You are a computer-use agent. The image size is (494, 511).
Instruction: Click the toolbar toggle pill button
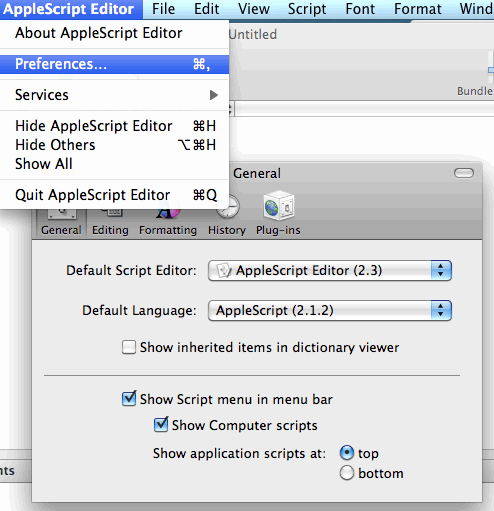point(464,173)
